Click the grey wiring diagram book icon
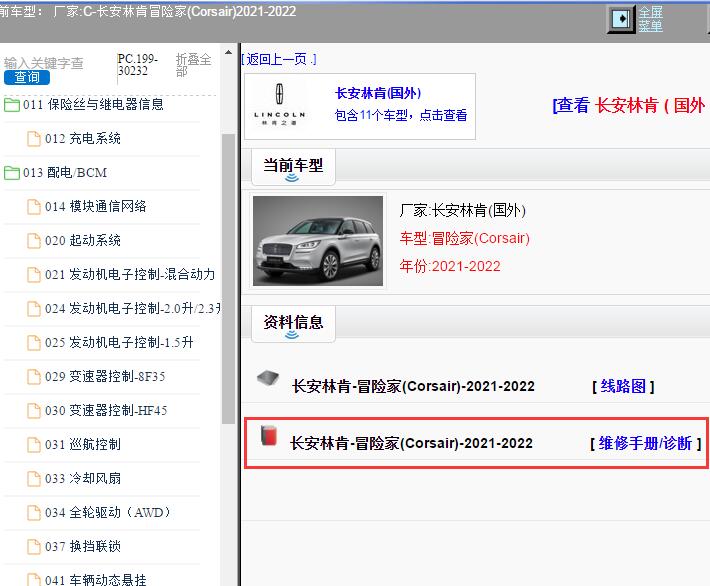 tap(267, 378)
